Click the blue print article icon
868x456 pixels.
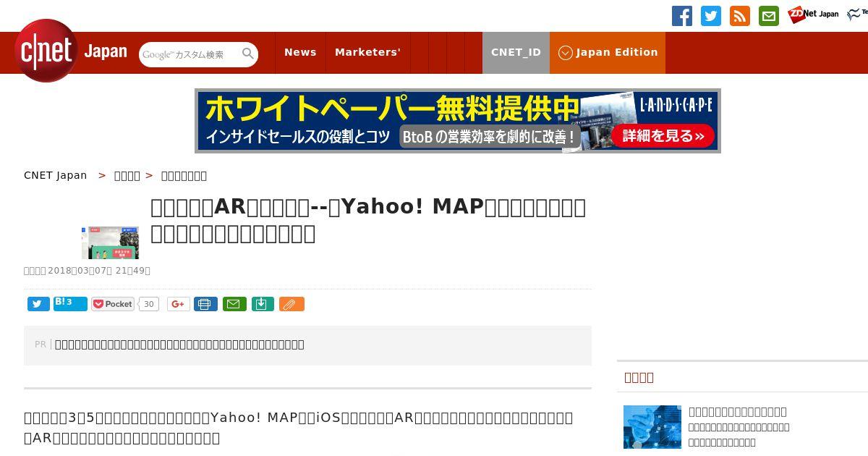[x=205, y=304]
